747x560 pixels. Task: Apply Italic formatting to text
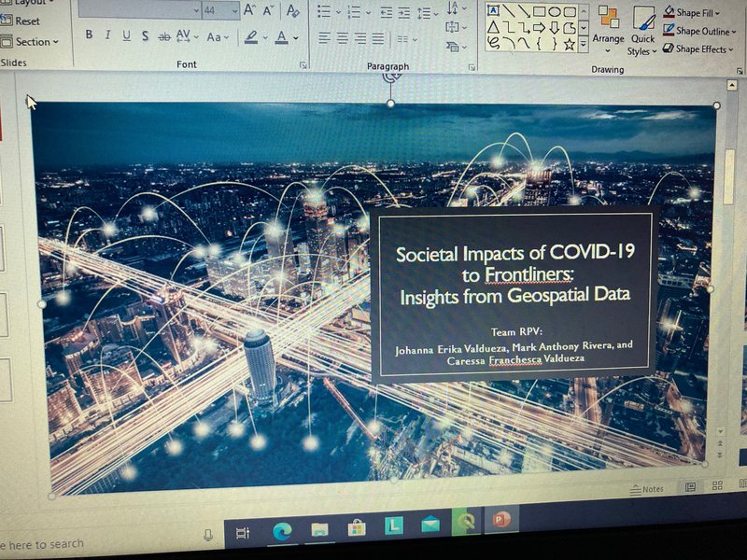click(x=108, y=35)
